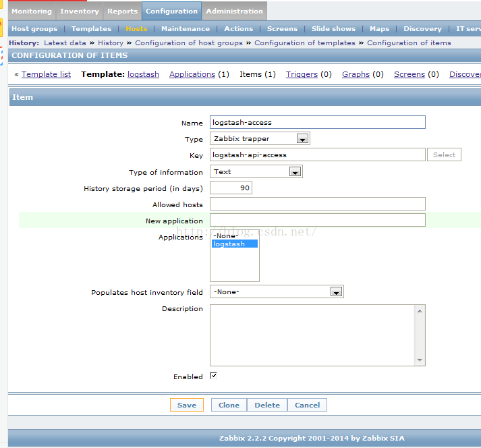Viewport: 481px width, 448px height.
Task: Click Description scrollbar up arrow
Action: [x=420, y=311]
